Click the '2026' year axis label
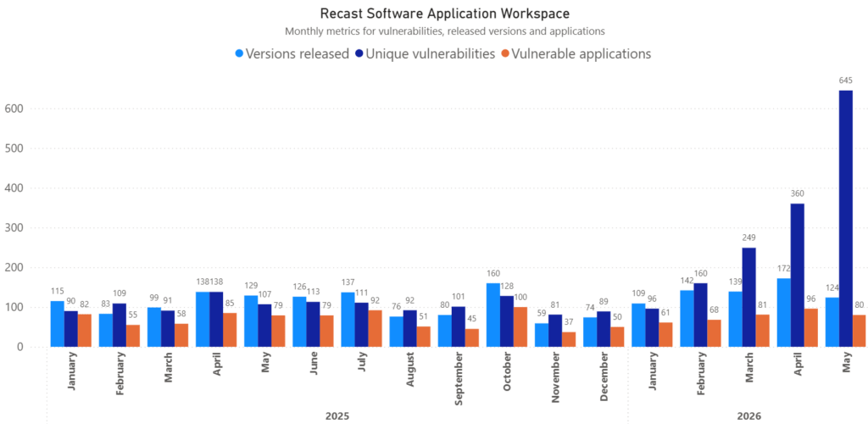This screenshot has height=424, width=868. tap(749, 416)
